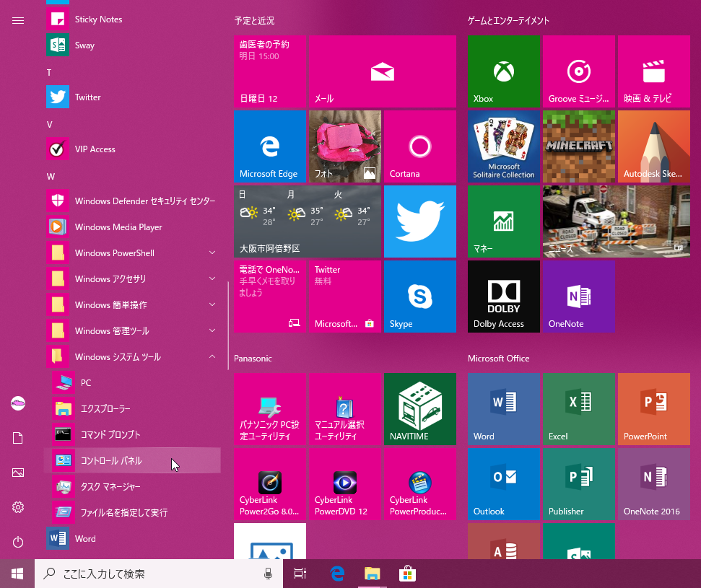Launch CyberLink PowerDVD 12 tile
This screenshot has height=588, width=701.
click(344, 484)
